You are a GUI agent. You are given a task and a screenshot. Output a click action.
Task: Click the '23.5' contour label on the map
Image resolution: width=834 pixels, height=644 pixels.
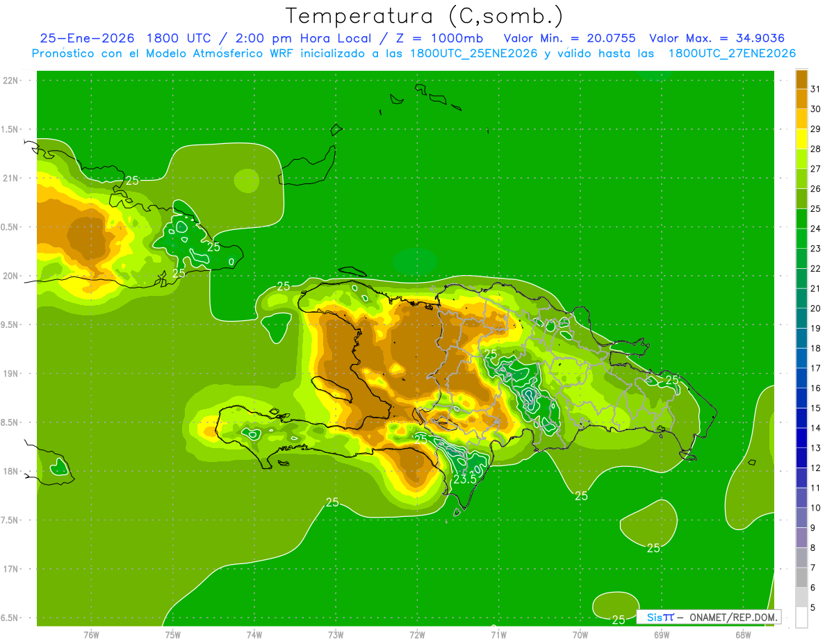click(x=464, y=479)
